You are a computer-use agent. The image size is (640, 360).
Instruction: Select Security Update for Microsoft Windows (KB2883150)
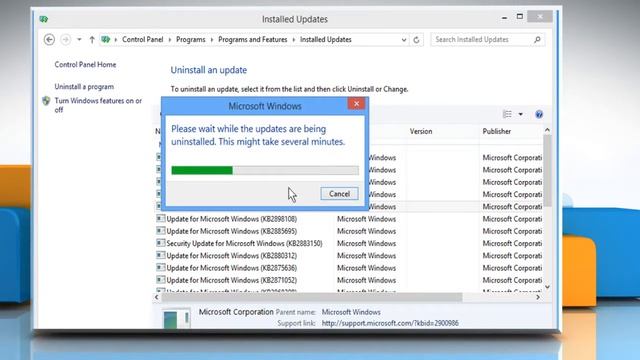tap(244, 243)
